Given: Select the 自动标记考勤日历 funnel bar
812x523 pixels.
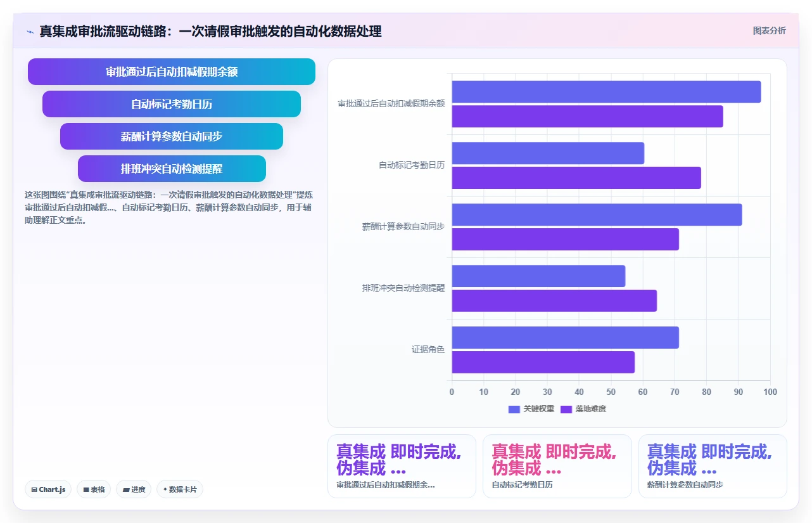Looking at the screenshot, I should coord(172,104).
